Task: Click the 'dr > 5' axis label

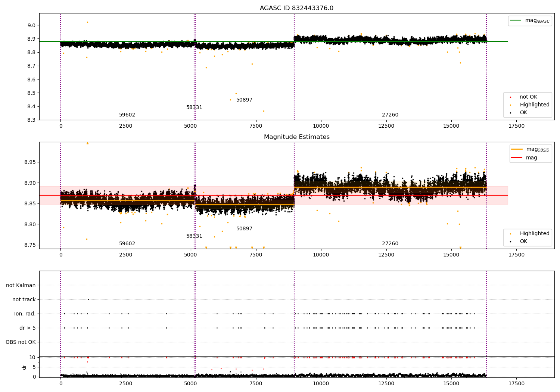Action: [x=28, y=328]
